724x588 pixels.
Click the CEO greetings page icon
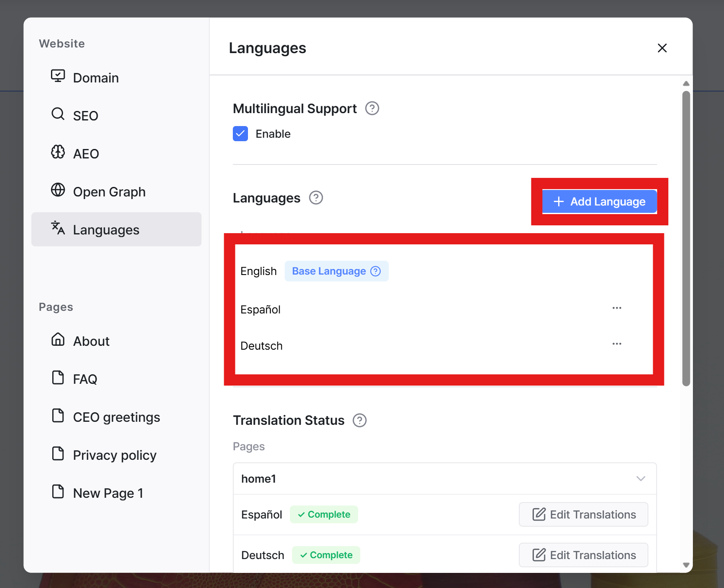click(58, 415)
